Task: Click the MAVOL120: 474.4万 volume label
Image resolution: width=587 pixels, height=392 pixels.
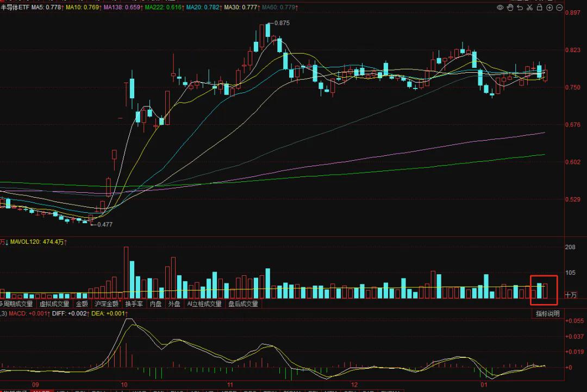Action: (x=39, y=242)
